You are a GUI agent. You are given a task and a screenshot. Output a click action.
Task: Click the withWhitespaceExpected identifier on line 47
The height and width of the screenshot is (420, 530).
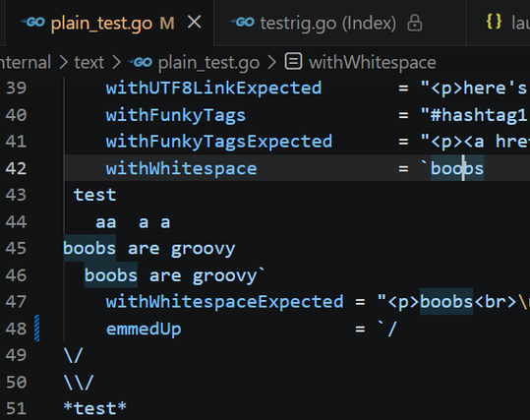coord(224,302)
